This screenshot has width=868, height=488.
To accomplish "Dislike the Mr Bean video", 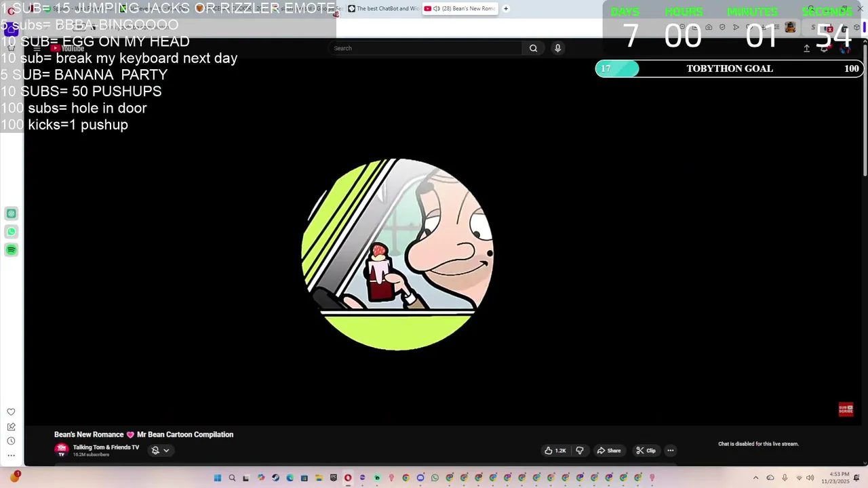I will coord(580,451).
